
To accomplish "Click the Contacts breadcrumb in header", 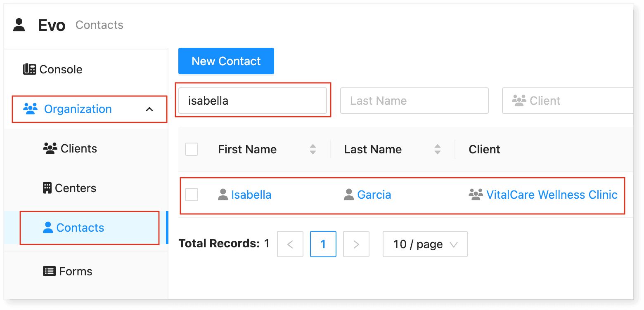I will (99, 25).
